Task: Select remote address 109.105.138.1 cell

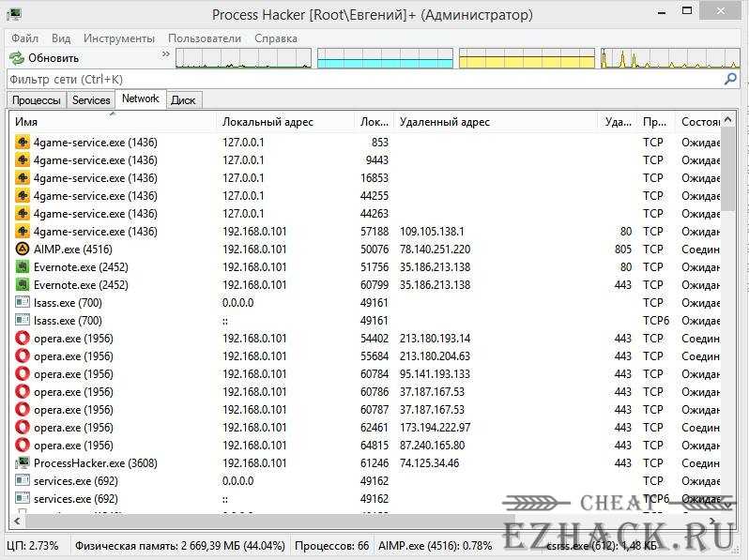Action: click(432, 232)
